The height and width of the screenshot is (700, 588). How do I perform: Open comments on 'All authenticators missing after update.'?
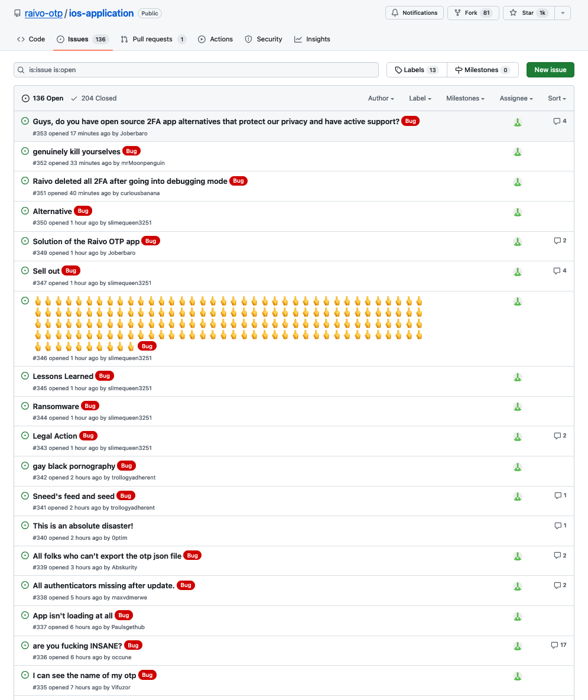[560, 585]
